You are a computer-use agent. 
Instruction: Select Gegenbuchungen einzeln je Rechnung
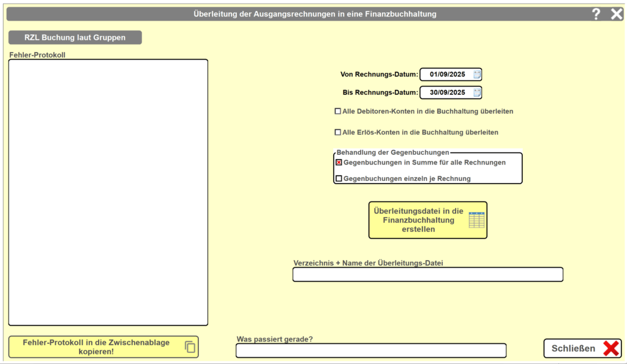click(x=339, y=179)
